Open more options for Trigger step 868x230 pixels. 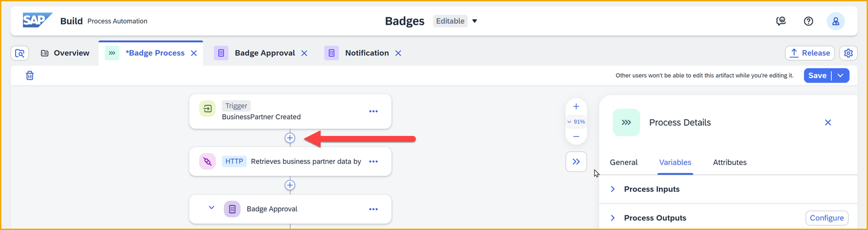click(x=373, y=111)
